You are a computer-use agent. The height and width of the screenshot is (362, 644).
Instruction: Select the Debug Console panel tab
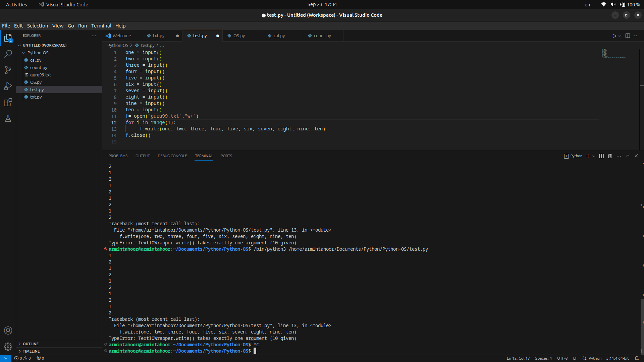[172, 156]
